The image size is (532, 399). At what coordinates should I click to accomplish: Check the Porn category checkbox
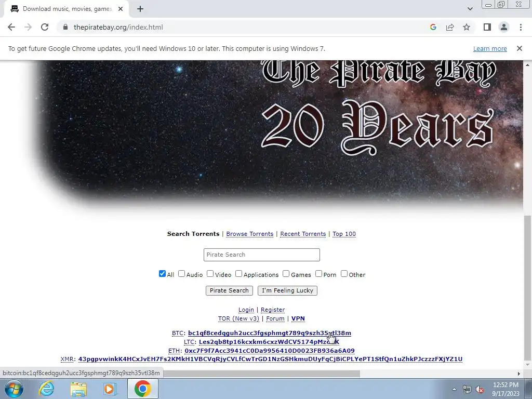pos(318,273)
